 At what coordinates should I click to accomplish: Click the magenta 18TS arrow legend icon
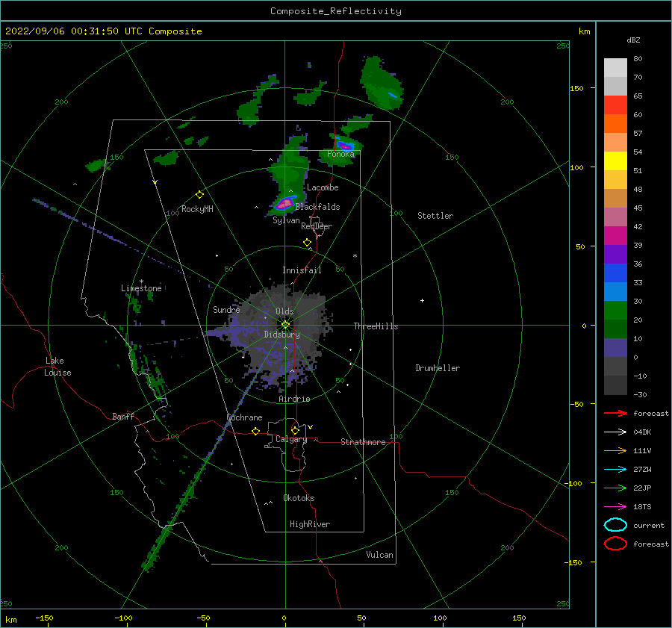point(615,507)
